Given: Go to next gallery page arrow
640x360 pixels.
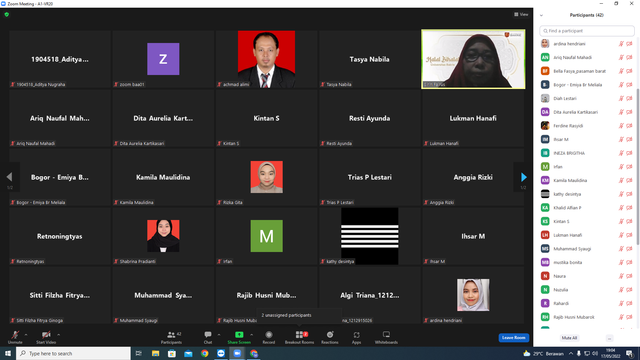Looking at the screenshot, I should click(524, 177).
